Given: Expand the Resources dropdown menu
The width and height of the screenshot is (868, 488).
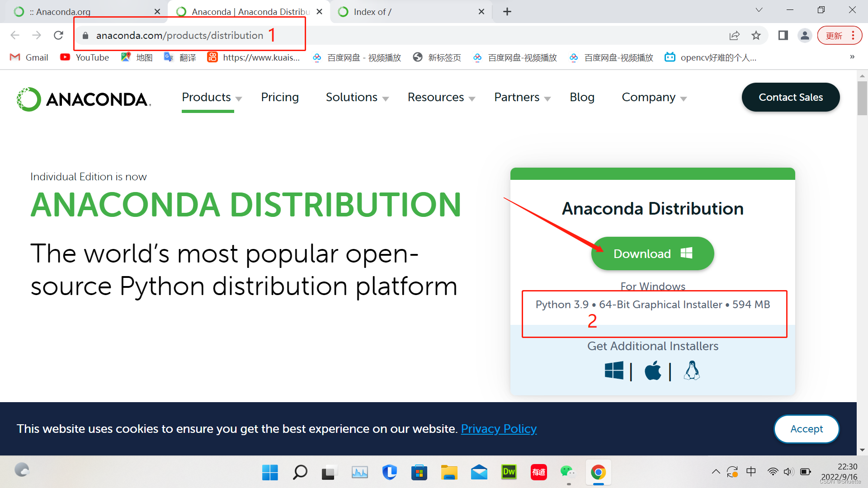Looking at the screenshot, I should tap(441, 97).
